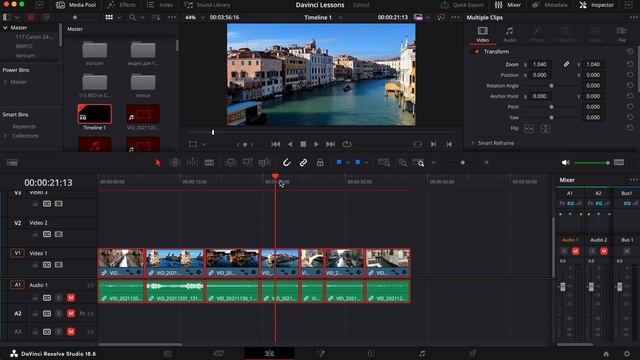Open the Venice folder in Media Pool

coord(142,82)
